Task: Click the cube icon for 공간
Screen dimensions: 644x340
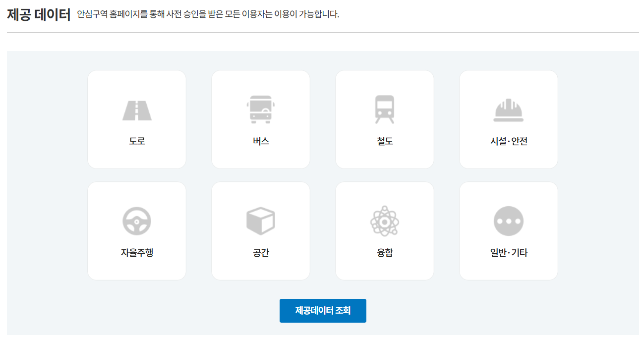Action: tap(261, 221)
